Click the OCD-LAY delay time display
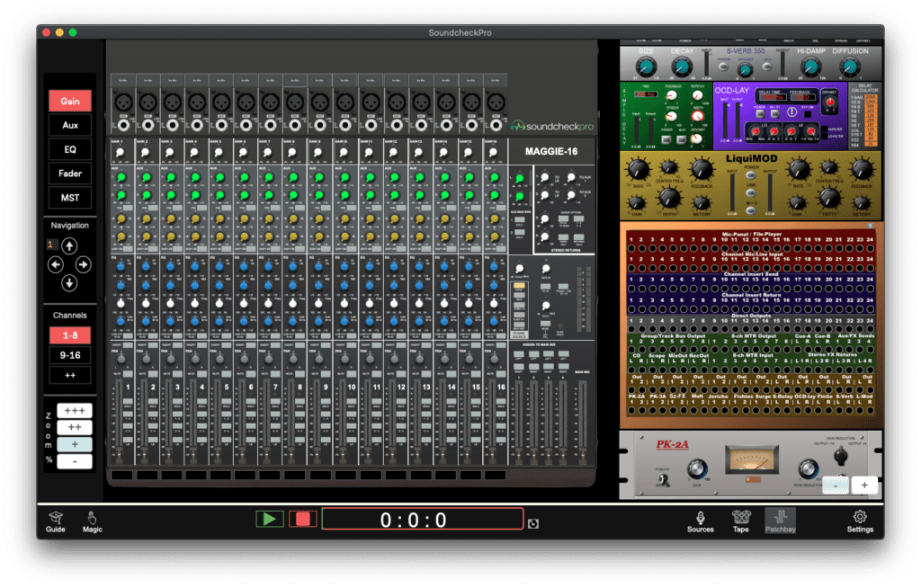The width and height of the screenshot is (921, 588). pyautogui.click(x=773, y=97)
